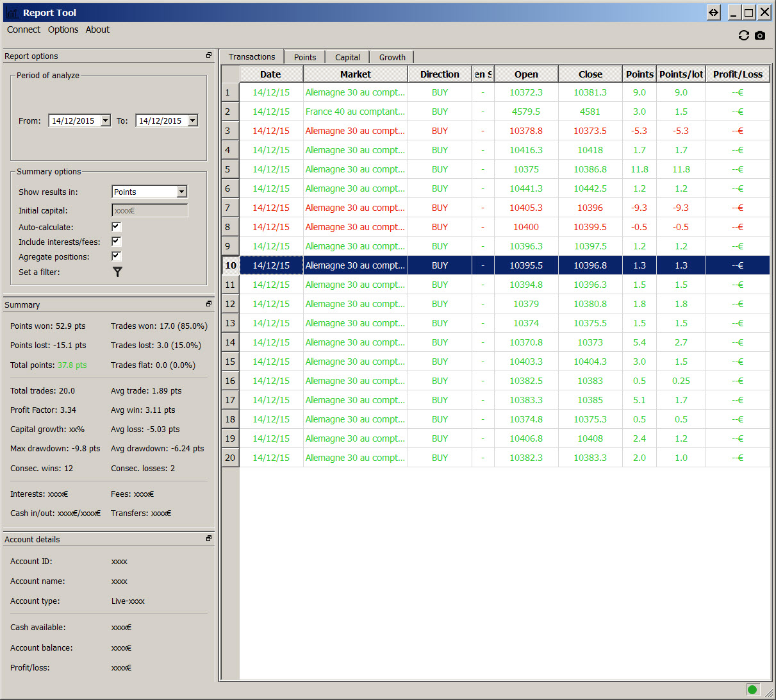This screenshot has height=700, width=776.
Task: Open the To date dropdown
Action: [x=192, y=121]
